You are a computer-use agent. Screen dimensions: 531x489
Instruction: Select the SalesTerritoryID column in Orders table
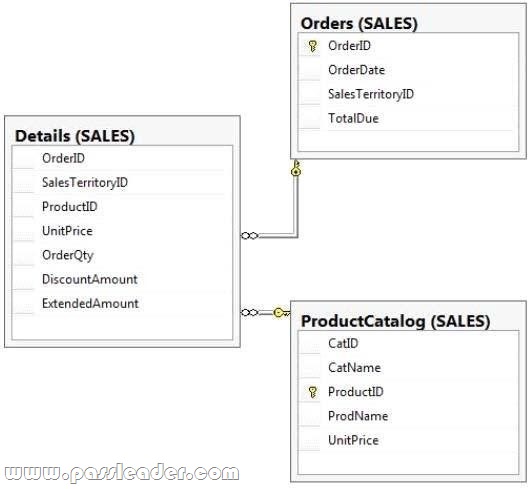[x=408, y=94]
